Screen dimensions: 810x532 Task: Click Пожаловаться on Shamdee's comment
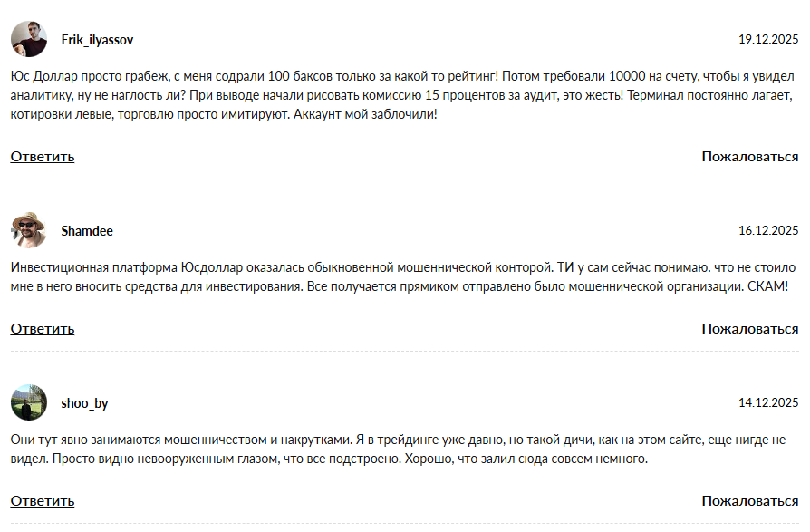coord(749,328)
